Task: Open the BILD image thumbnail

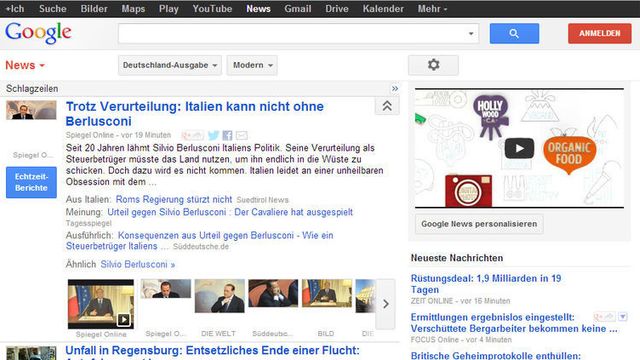Action: [x=327, y=293]
